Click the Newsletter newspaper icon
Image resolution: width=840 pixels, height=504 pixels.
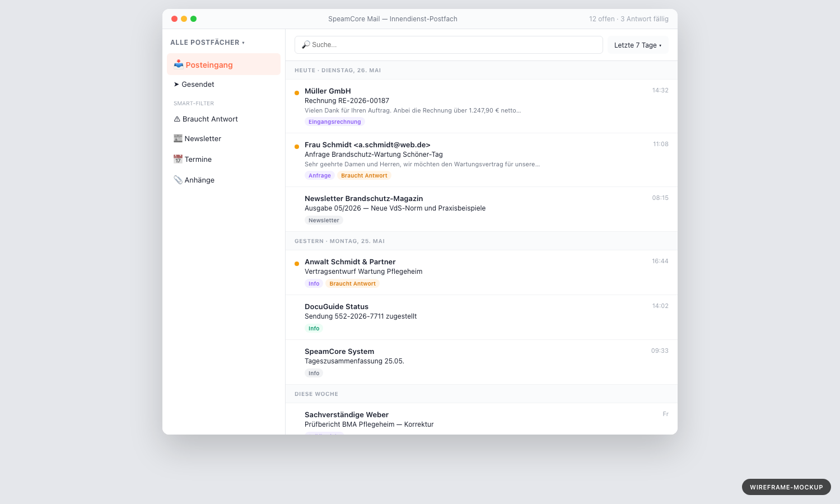178,138
